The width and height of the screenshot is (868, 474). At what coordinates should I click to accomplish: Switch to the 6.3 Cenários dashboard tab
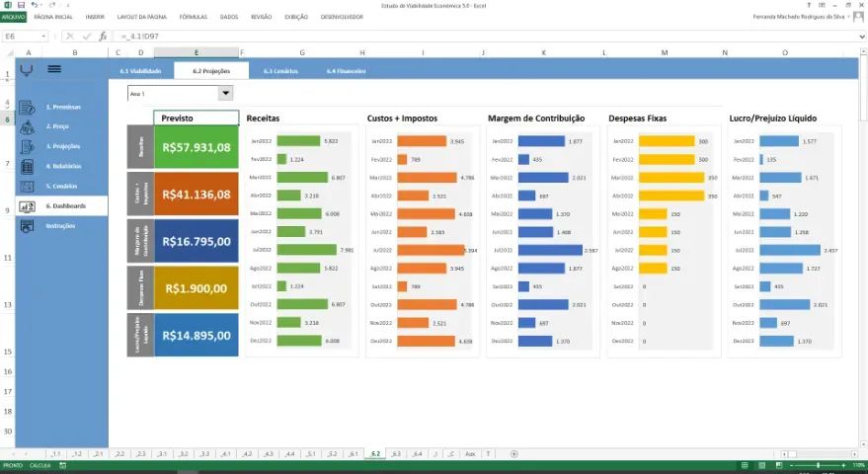(280, 71)
